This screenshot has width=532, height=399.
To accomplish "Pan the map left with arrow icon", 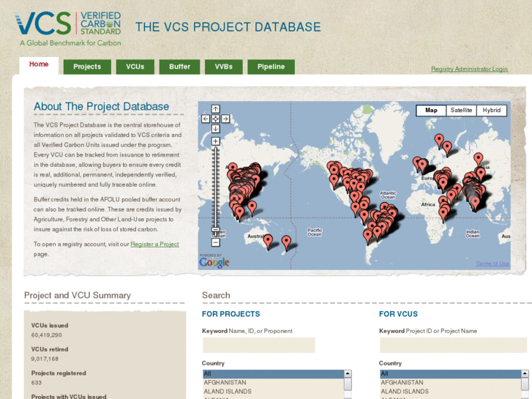I will coord(206,119).
